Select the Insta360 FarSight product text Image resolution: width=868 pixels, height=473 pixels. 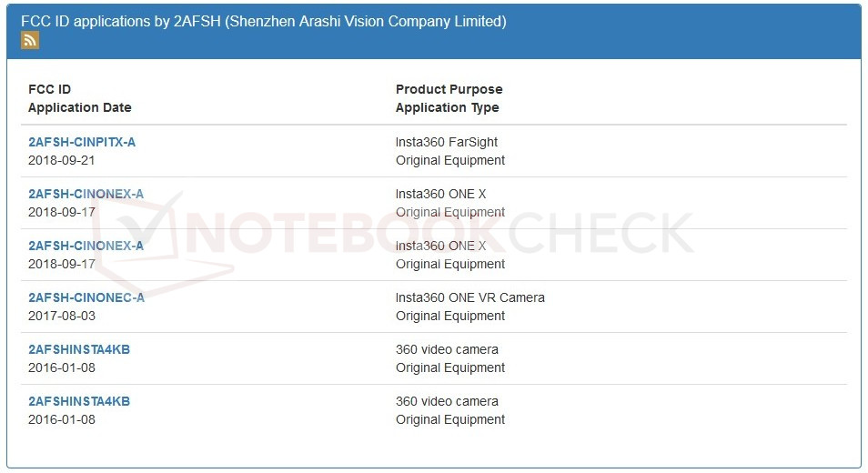click(x=446, y=142)
